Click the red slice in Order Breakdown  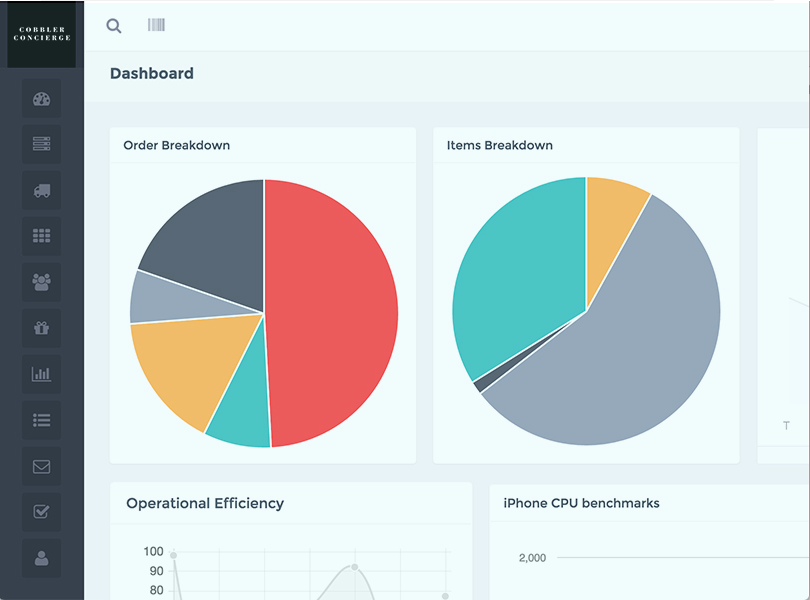(x=330, y=310)
